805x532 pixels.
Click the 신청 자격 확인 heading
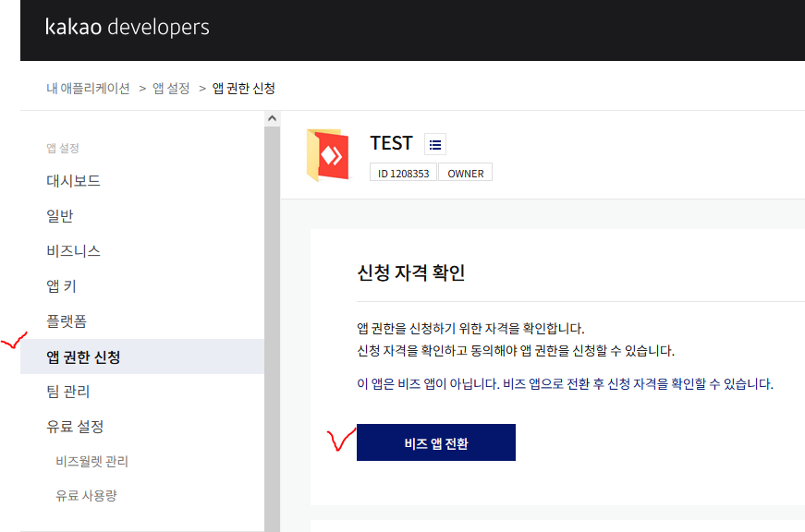coord(410,272)
